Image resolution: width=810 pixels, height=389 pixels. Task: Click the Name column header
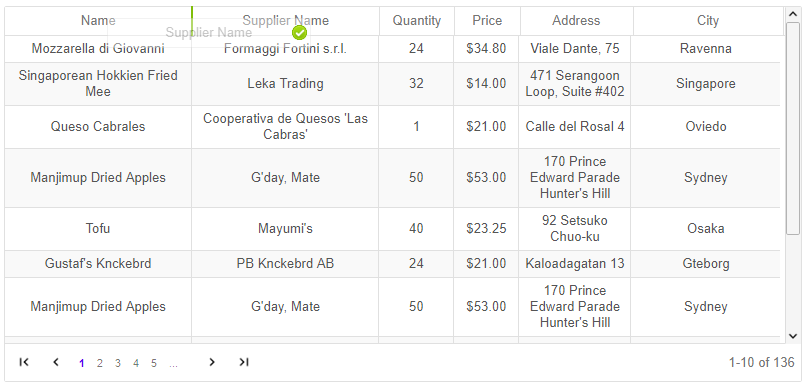[98, 21]
